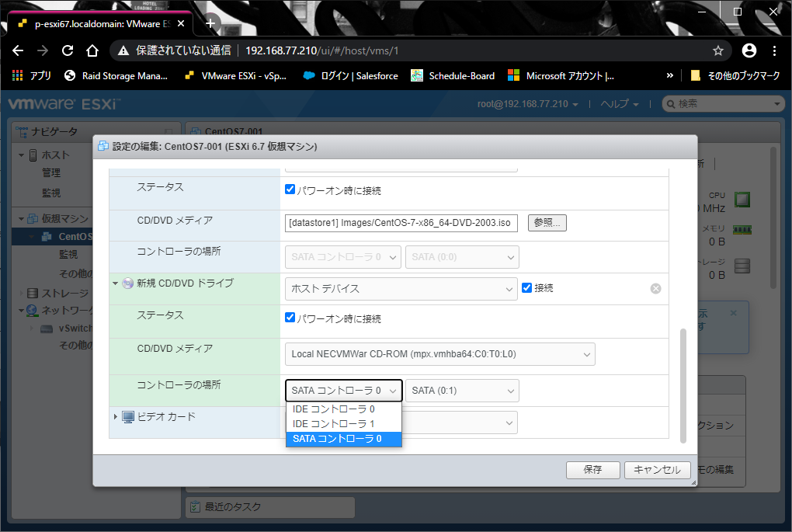Viewport: 792px width, 532px height.
Task: Reload the current browser page
Action: 68,50
